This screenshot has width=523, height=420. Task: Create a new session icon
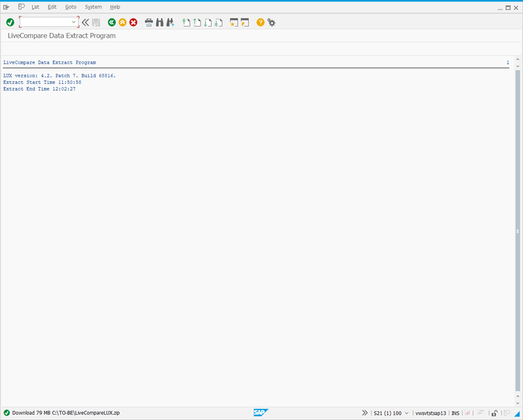tap(234, 22)
